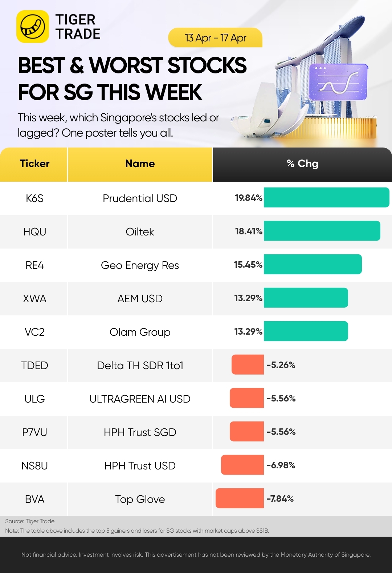Image resolution: width=392 pixels, height=573 pixels.
Task: Click the % Chg column header
Action: (302, 164)
